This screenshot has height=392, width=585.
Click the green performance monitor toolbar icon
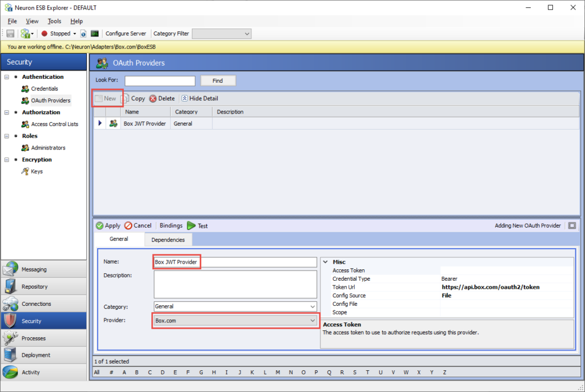(x=95, y=34)
